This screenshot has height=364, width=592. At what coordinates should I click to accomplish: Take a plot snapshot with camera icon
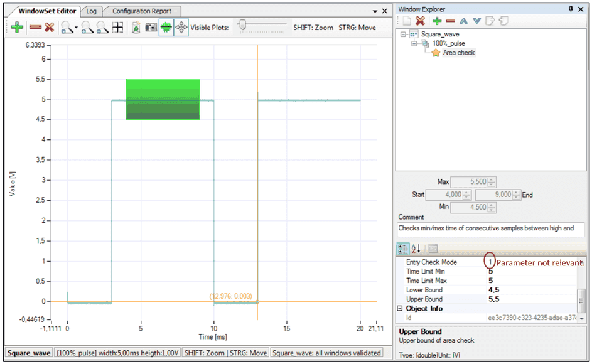click(x=151, y=27)
